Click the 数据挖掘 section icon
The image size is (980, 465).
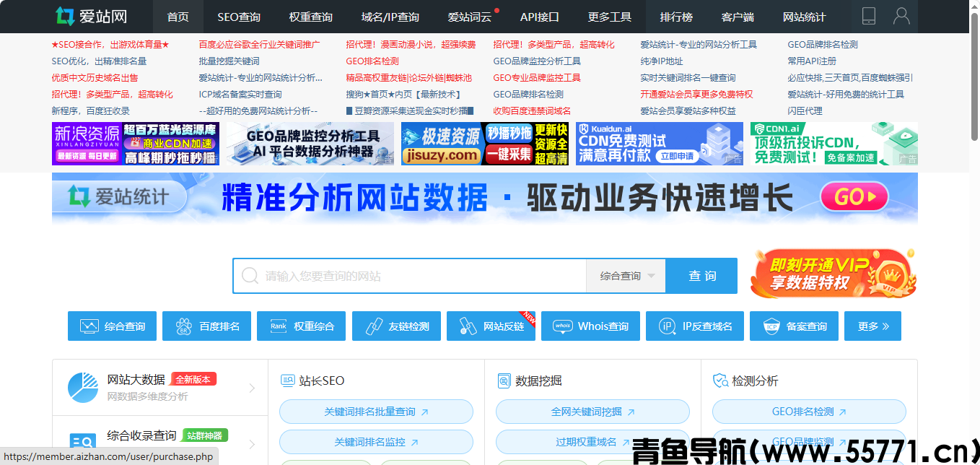click(x=504, y=381)
